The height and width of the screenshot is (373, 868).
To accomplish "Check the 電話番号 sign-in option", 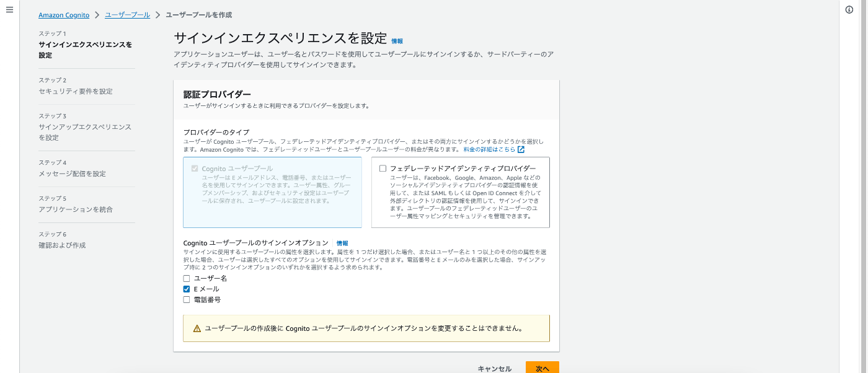I will click(187, 300).
